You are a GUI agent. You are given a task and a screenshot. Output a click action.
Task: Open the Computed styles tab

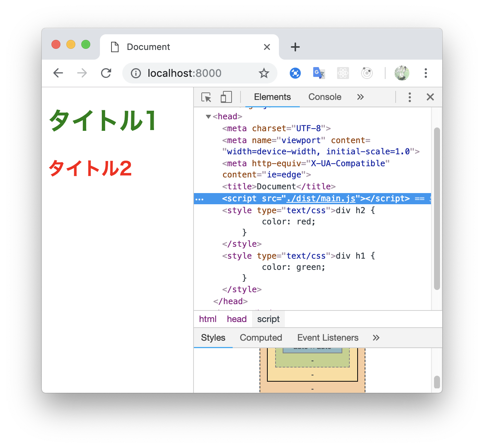pyautogui.click(x=261, y=338)
